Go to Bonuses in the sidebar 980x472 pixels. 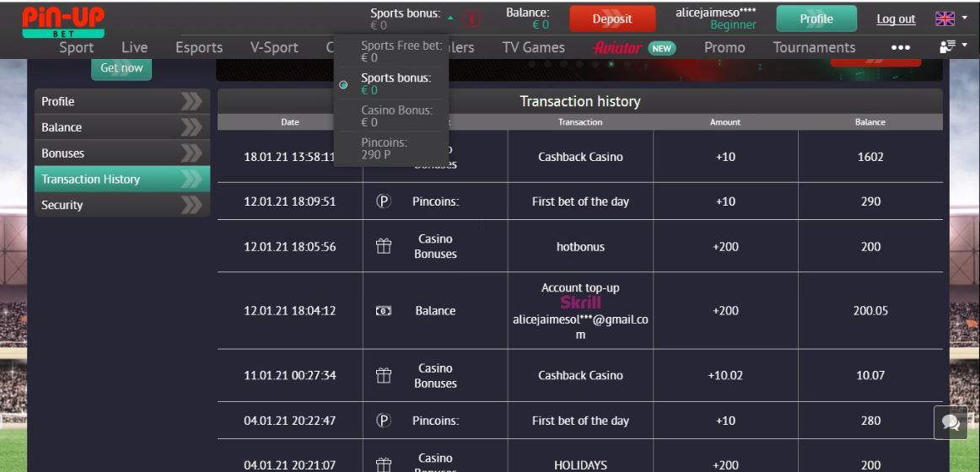coord(121,153)
